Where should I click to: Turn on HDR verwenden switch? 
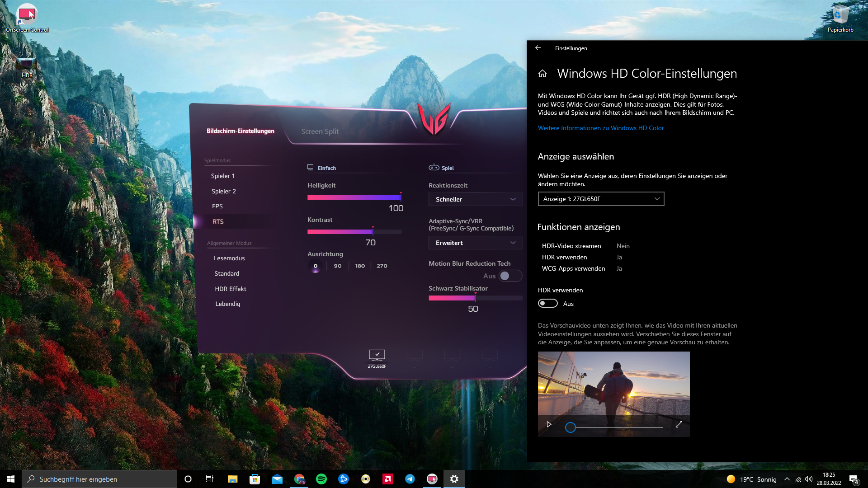(548, 304)
